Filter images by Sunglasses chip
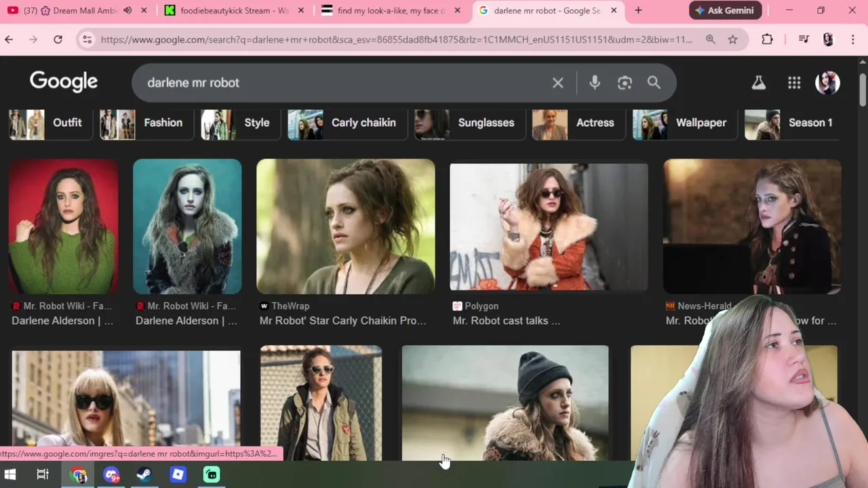This screenshot has width=868, height=488. [x=470, y=124]
